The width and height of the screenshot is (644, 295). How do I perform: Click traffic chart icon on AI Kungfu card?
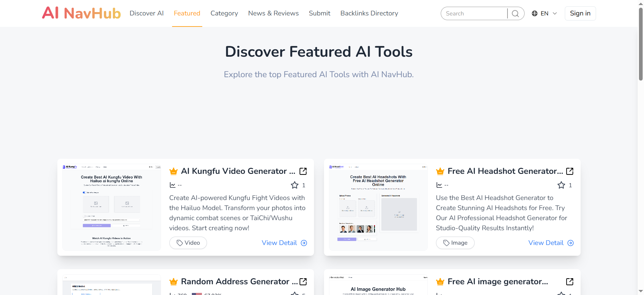point(172,185)
